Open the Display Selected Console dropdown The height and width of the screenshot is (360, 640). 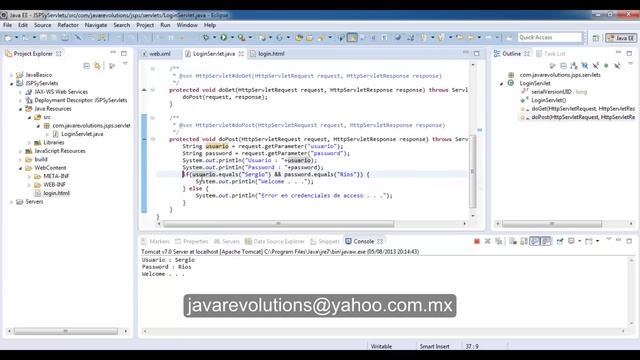579,241
